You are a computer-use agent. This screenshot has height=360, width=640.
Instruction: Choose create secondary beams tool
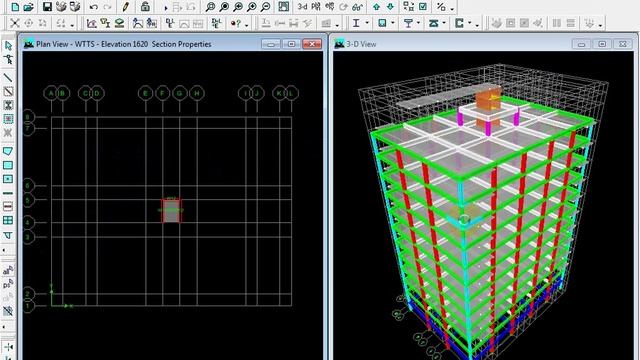click(x=8, y=119)
